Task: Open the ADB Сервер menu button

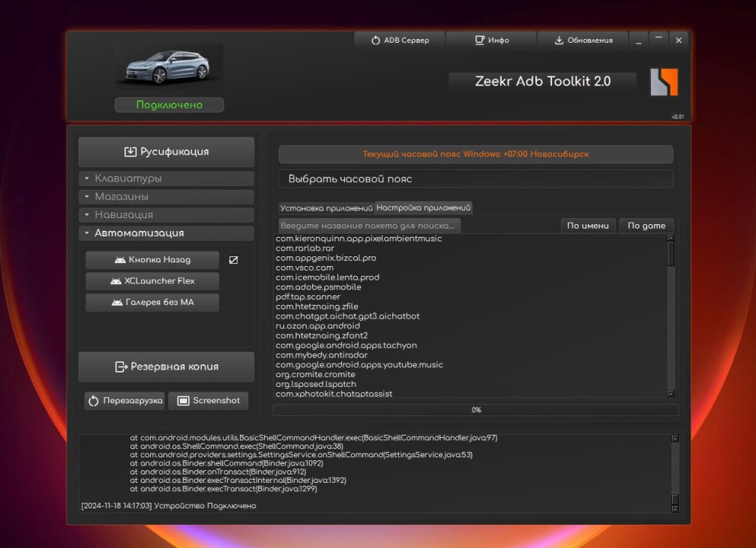Action: (400, 40)
